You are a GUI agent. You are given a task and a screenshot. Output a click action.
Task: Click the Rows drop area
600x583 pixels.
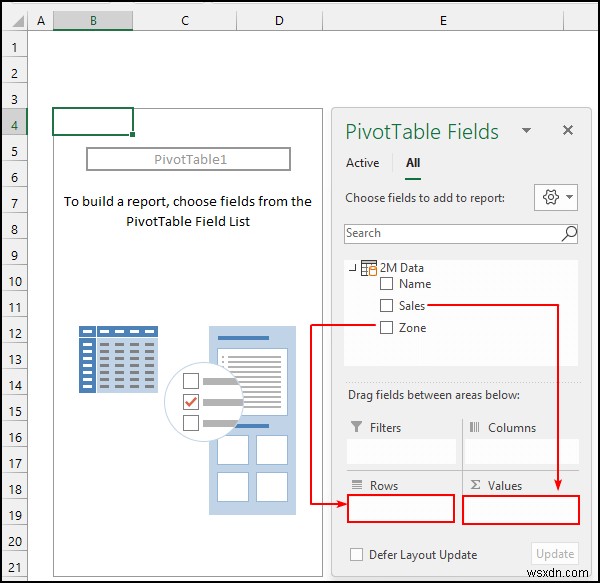(x=401, y=508)
